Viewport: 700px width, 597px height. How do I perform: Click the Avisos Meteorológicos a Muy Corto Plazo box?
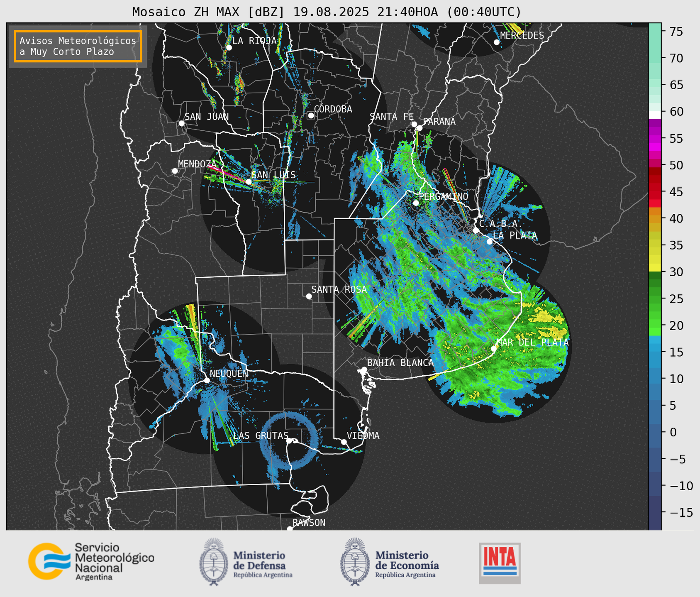pos(78,46)
